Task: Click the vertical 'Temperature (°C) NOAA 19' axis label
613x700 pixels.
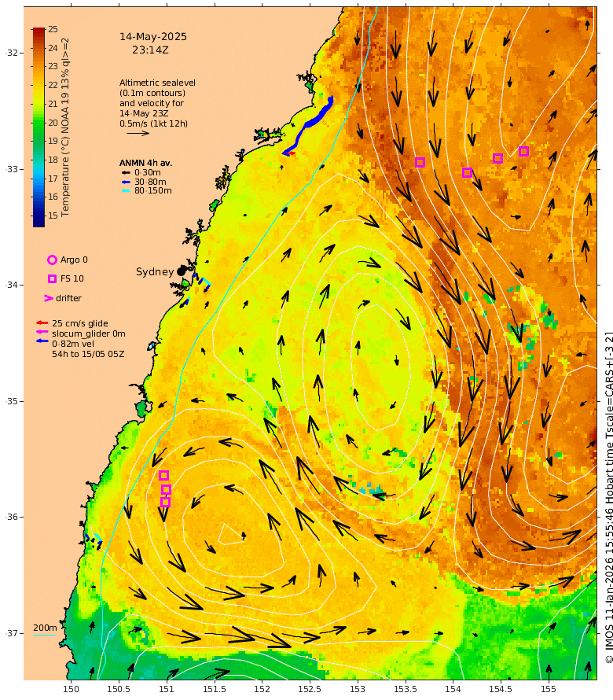Action: click(x=65, y=127)
